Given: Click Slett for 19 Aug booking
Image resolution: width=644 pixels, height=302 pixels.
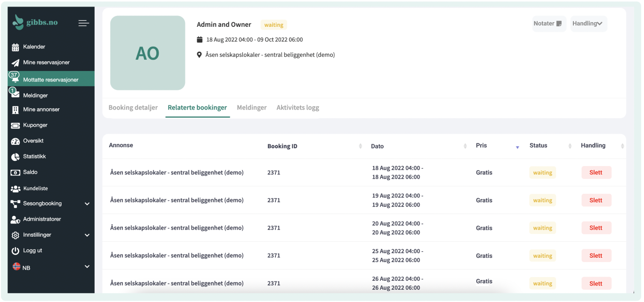Looking at the screenshot, I should [x=596, y=200].
